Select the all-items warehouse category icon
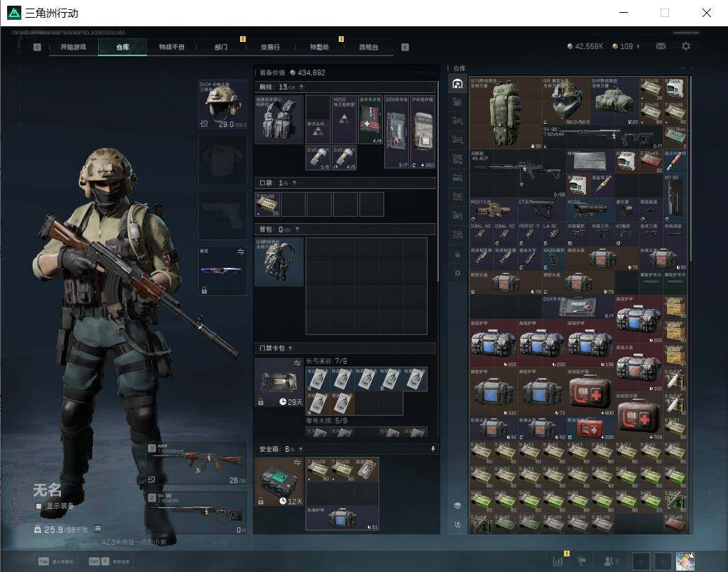This screenshot has height=572, width=728. (457, 84)
